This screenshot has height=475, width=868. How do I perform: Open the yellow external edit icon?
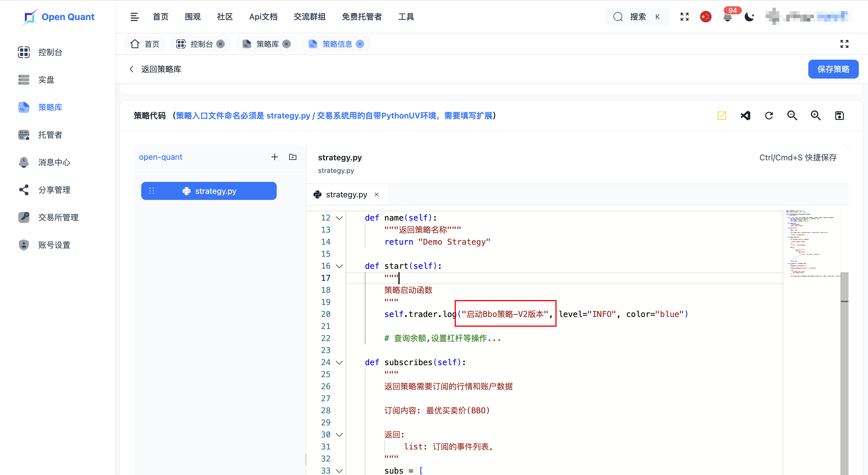click(721, 116)
